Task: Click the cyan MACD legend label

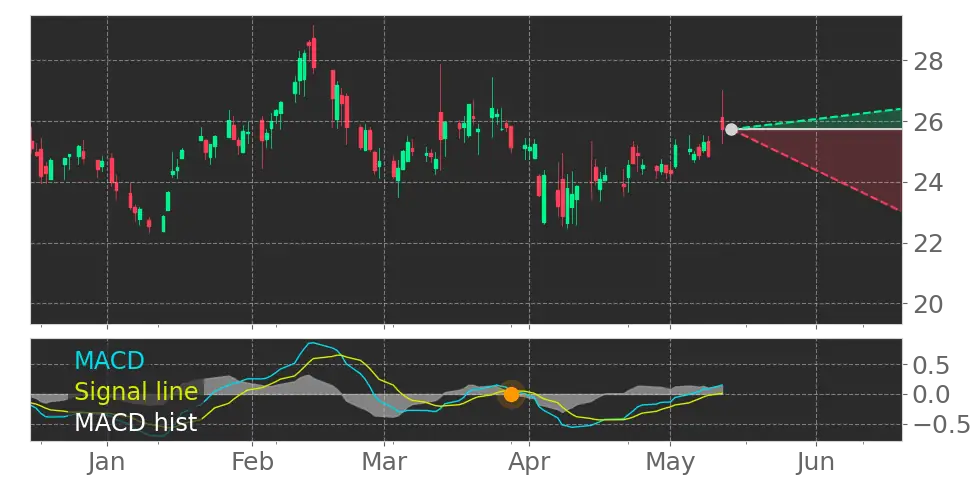Action: point(109,360)
